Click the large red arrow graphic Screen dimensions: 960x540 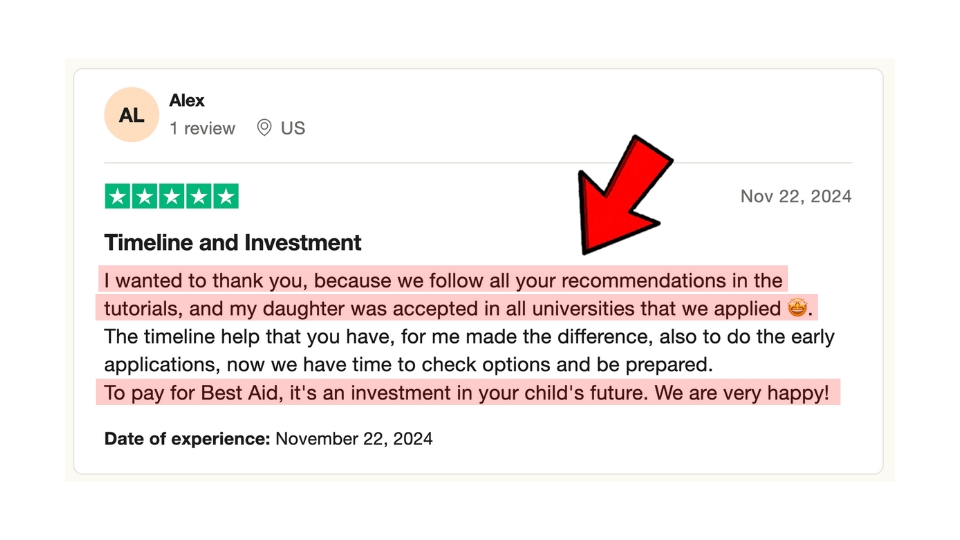pos(621,194)
